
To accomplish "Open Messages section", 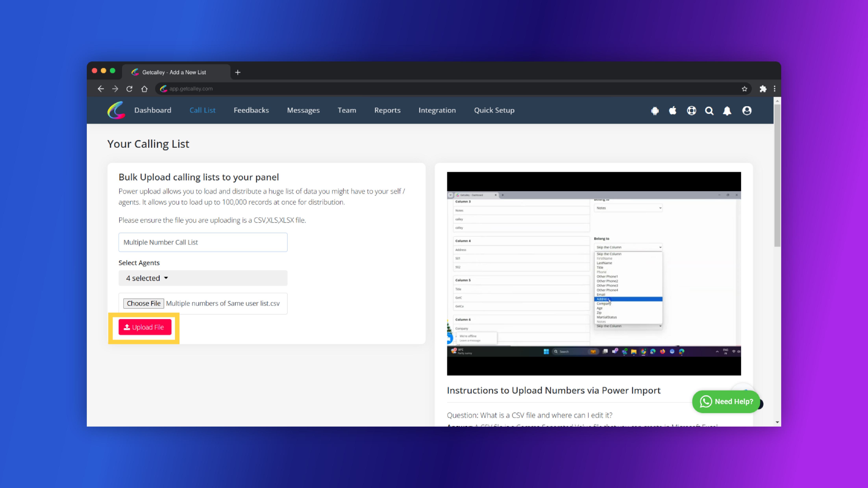I will (303, 110).
